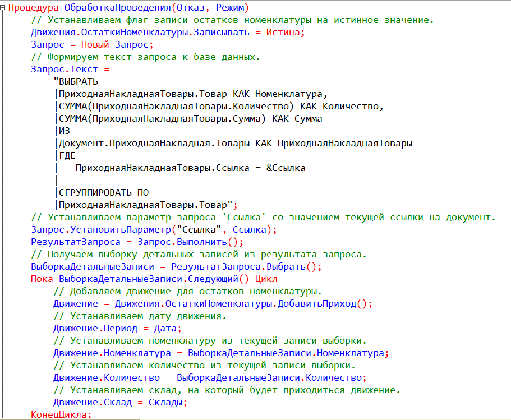
Task: Click the Запрос.Текст = assignment line
Action: (x=70, y=70)
